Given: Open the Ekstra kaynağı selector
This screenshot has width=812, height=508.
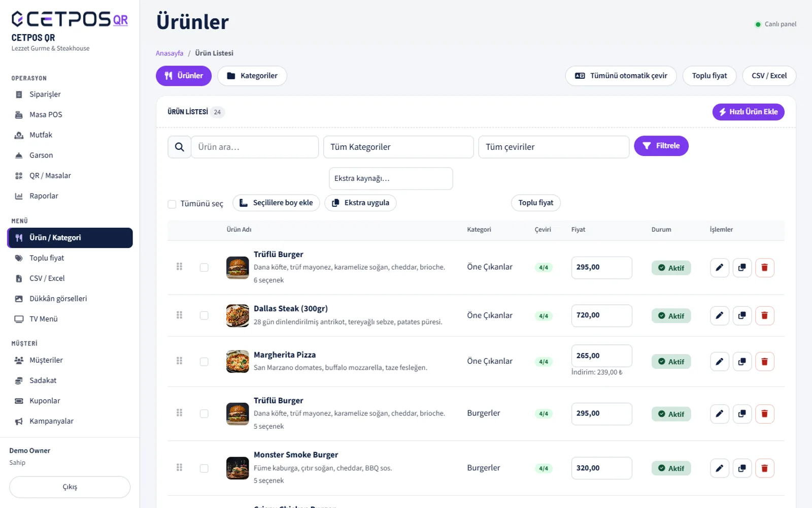Looking at the screenshot, I should pos(391,178).
